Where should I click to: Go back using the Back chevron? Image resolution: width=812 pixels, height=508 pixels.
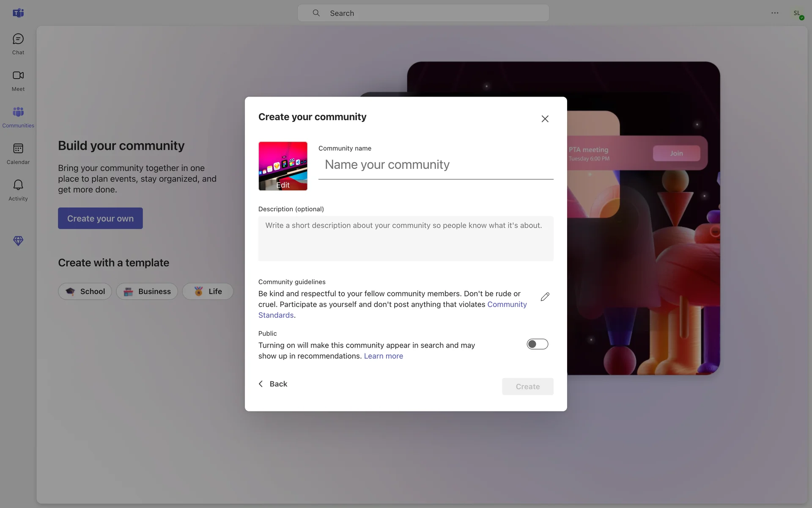273,384
